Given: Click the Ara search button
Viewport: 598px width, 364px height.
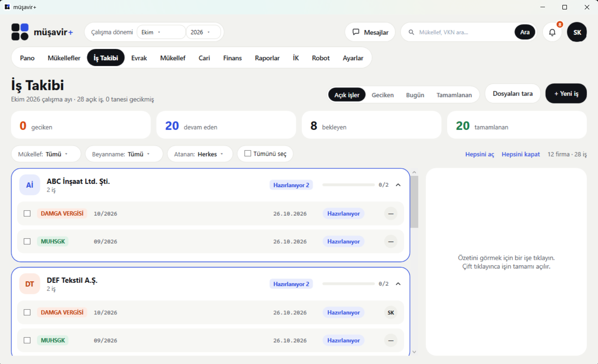Looking at the screenshot, I should click(525, 32).
